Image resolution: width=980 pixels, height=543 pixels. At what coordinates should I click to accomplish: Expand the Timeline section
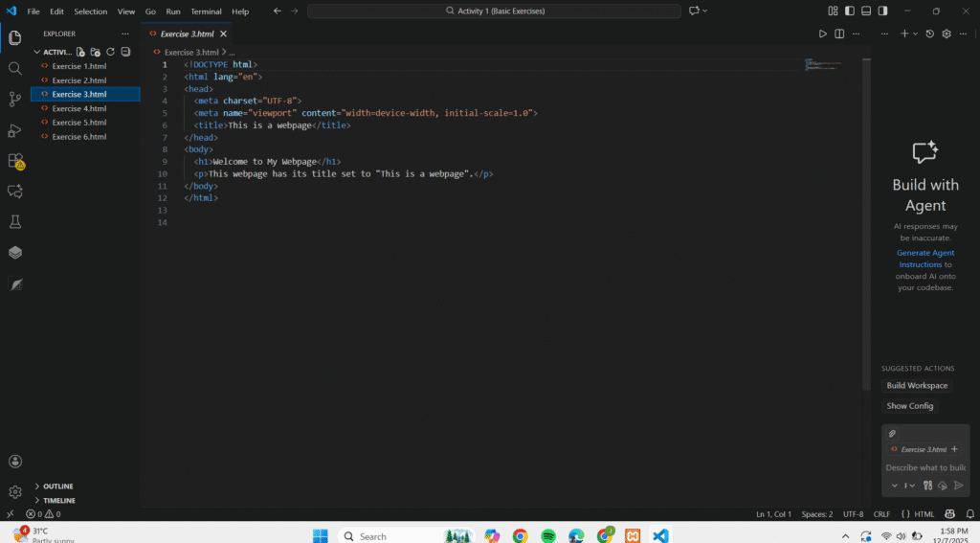click(x=58, y=500)
